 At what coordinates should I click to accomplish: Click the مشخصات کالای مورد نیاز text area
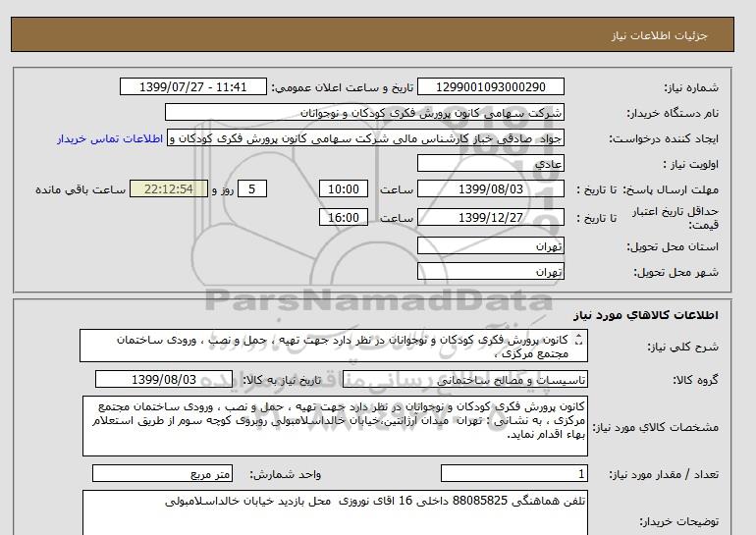335,426
